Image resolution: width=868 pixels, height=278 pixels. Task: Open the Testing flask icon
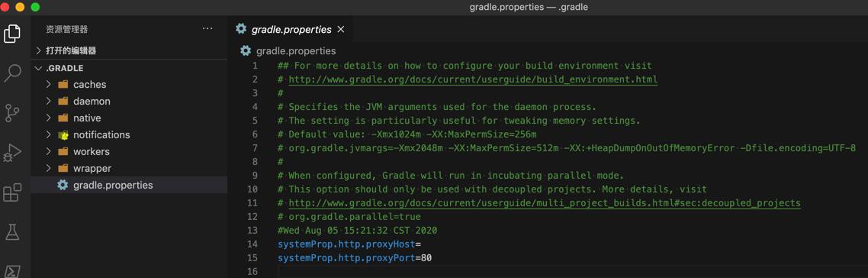tap(12, 232)
